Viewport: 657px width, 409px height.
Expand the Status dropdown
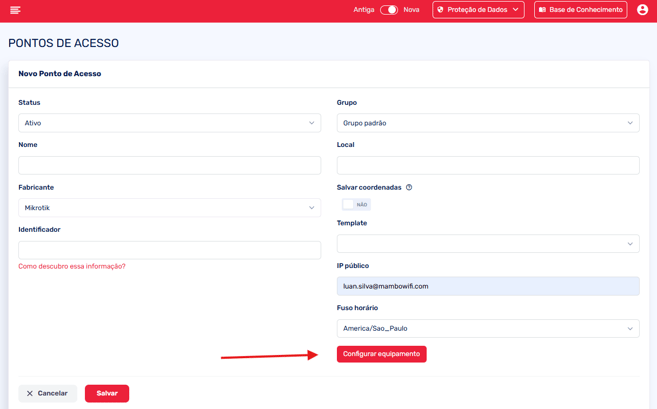pos(169,123)
